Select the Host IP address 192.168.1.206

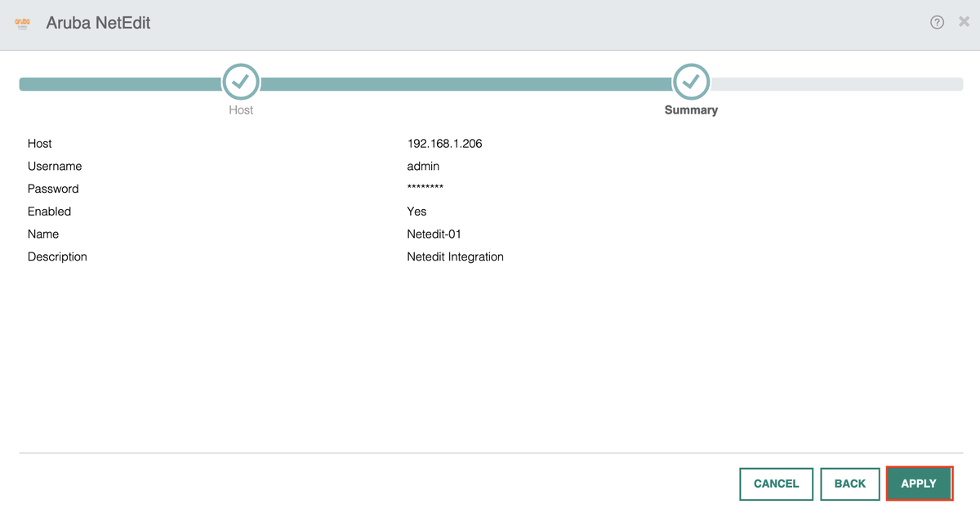(445, 143)
